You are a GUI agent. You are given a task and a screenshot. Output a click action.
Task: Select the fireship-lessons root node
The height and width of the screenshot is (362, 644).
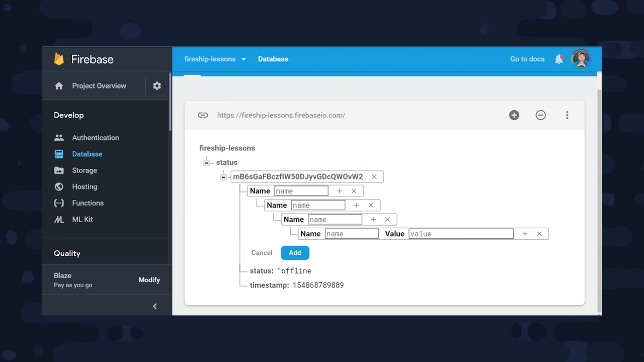(227, 148)
